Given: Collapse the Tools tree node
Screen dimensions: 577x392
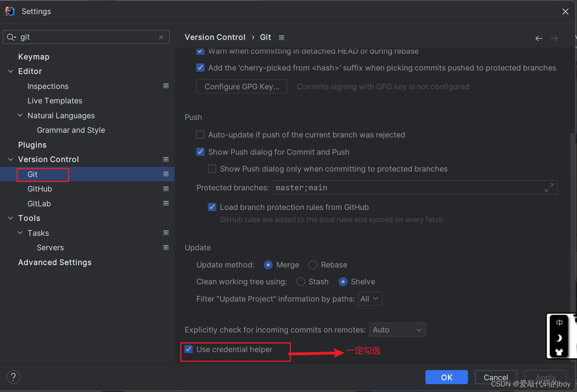Looking at the screenshot, I should pos(11,218).
